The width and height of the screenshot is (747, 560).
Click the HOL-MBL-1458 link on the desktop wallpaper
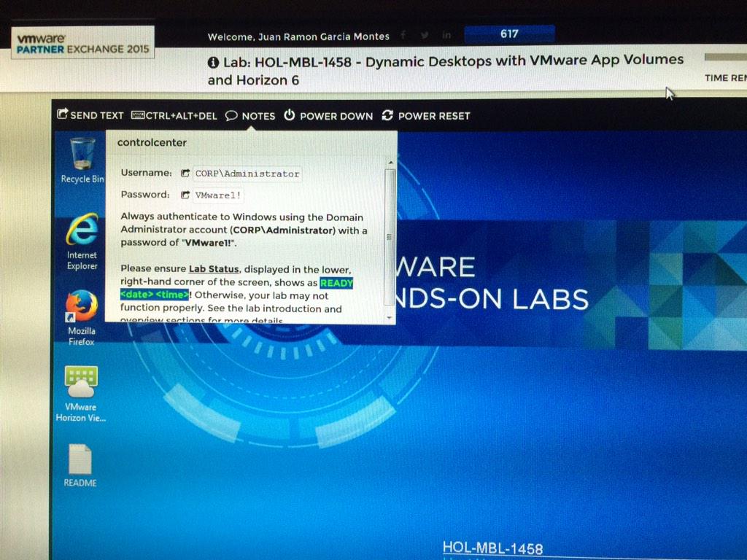click(x=492, y=548)
